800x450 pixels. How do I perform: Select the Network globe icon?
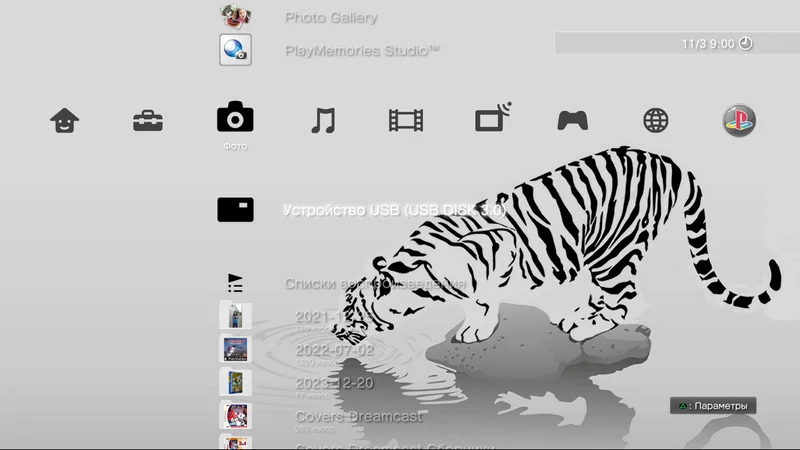click(x=656, y=121)
